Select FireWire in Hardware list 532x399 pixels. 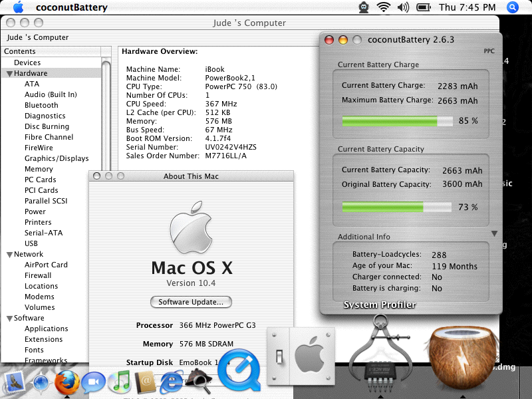tap(39, 148)
